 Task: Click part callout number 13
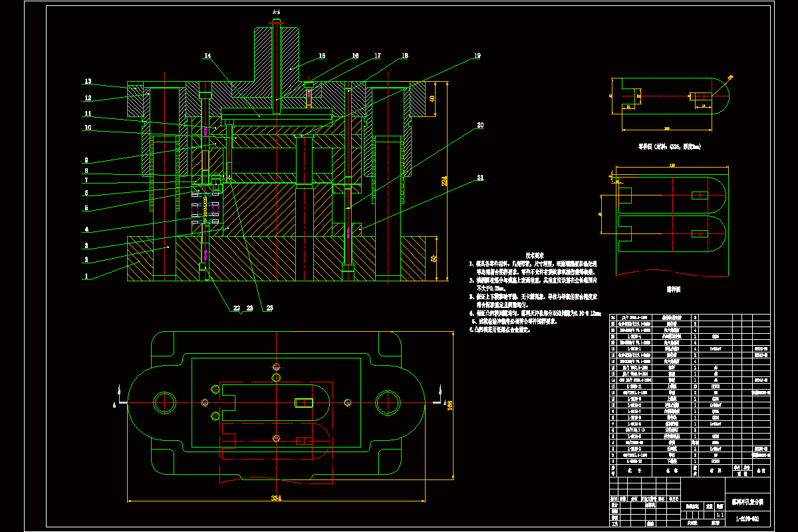point(88,81)
